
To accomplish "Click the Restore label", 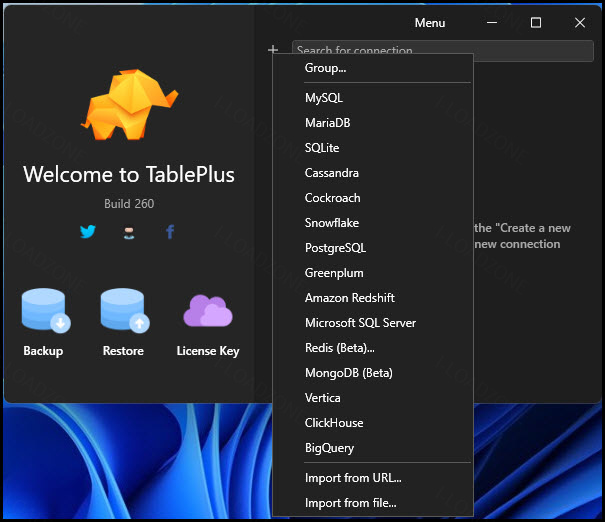I will pyautogui.click(x=123, y=351).
